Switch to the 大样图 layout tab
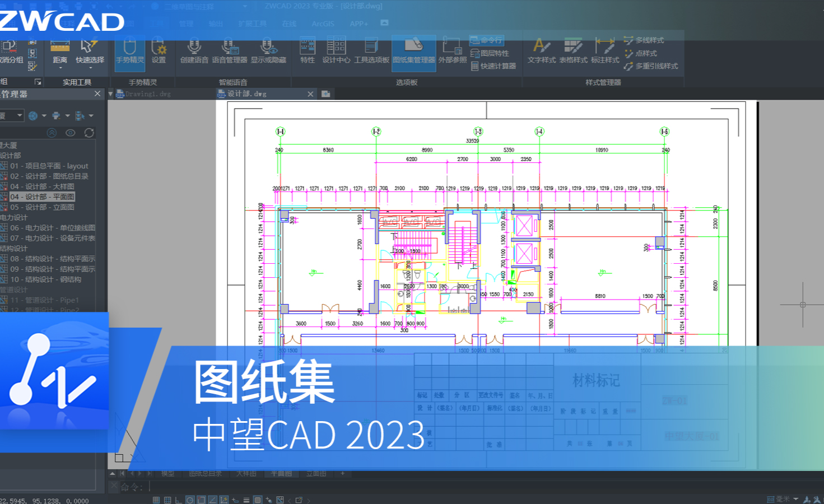This screenshot has width=824, height=504. coord(246,474)
